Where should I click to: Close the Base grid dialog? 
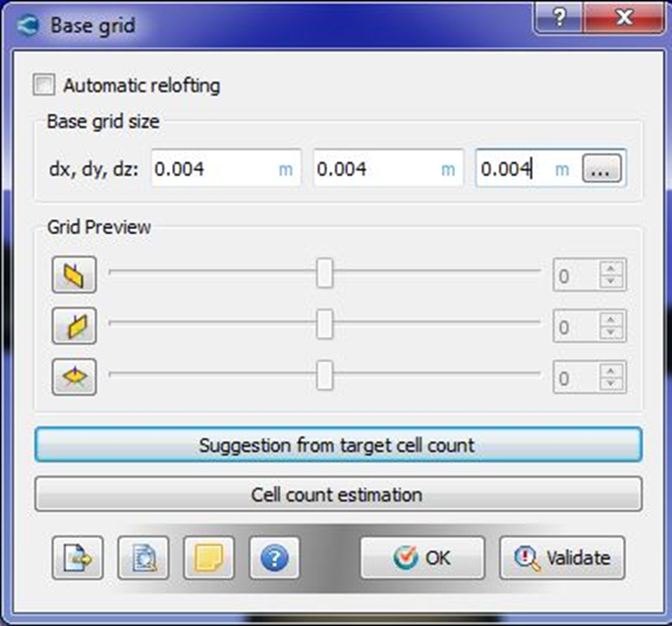point(624,17)
